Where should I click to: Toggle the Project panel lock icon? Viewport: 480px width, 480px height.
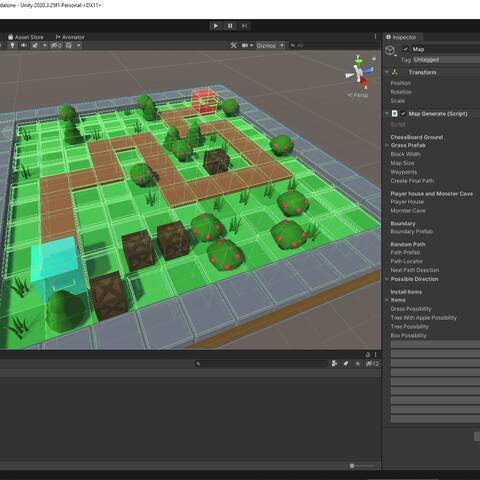(x=368, y=355)
